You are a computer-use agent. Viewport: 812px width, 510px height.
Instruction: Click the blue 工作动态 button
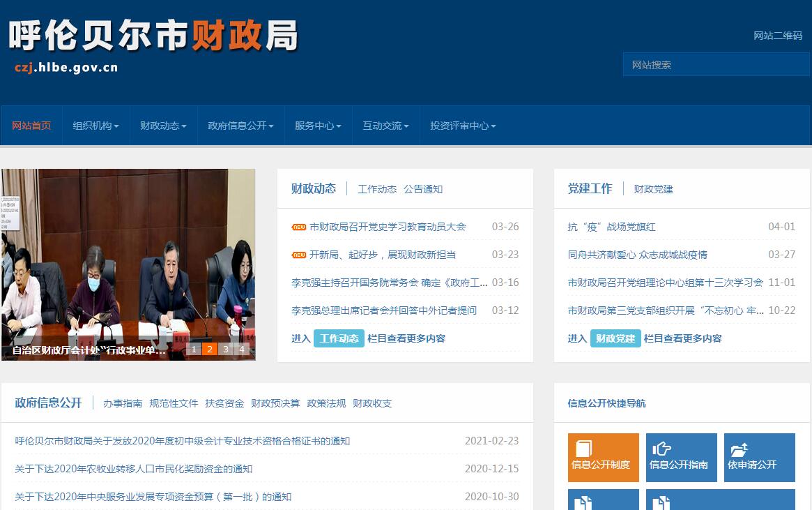pyautogui.click(x=339, y=338)
